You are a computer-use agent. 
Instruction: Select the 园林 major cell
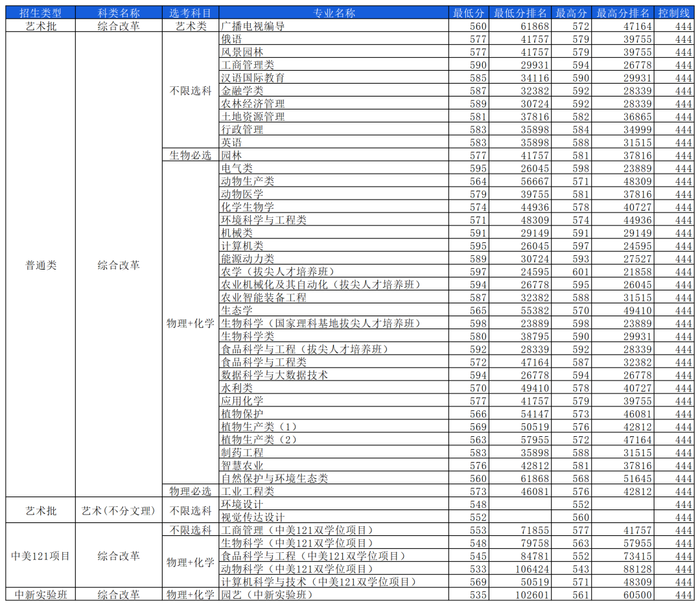334,156
